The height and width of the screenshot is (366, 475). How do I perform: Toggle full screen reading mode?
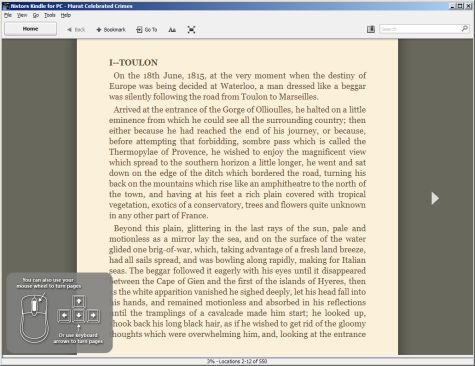click(x=191, y=30)
